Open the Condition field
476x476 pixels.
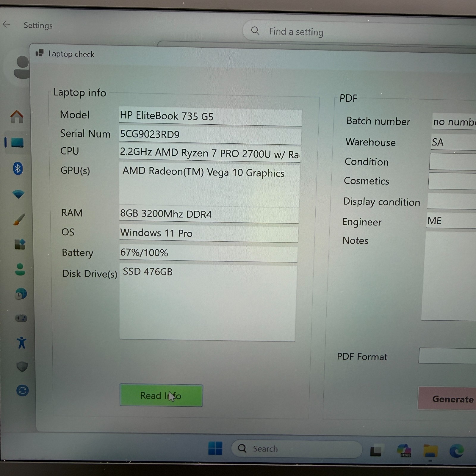tap(453, 162)
